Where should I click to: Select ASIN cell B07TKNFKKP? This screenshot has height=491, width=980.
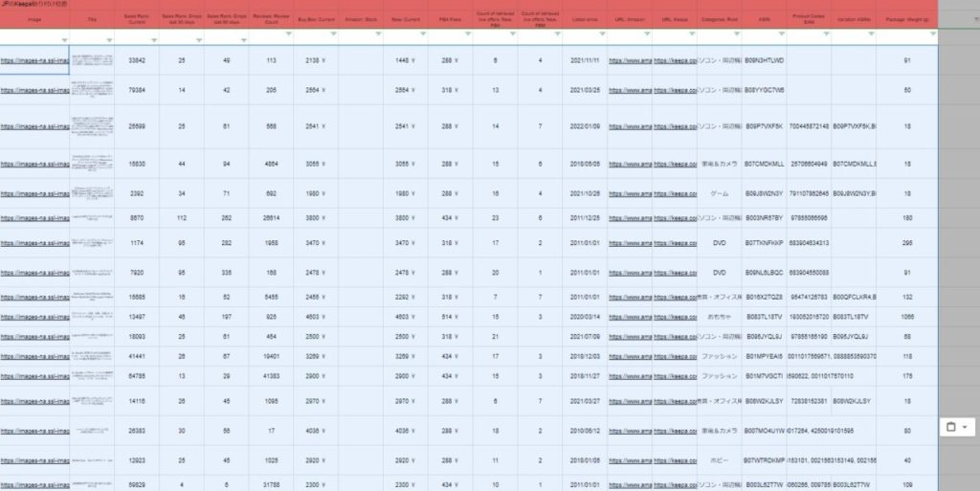point(765,243)
